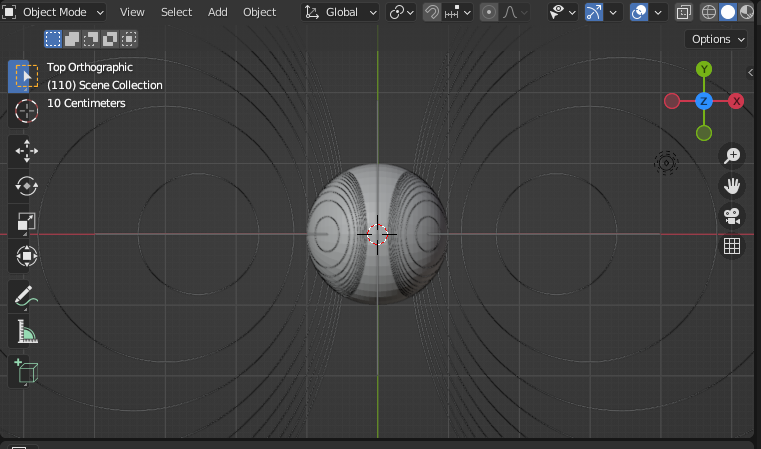Click the Add Cube tool
This screenshot has height=449, width=761.
pos(27,371)
